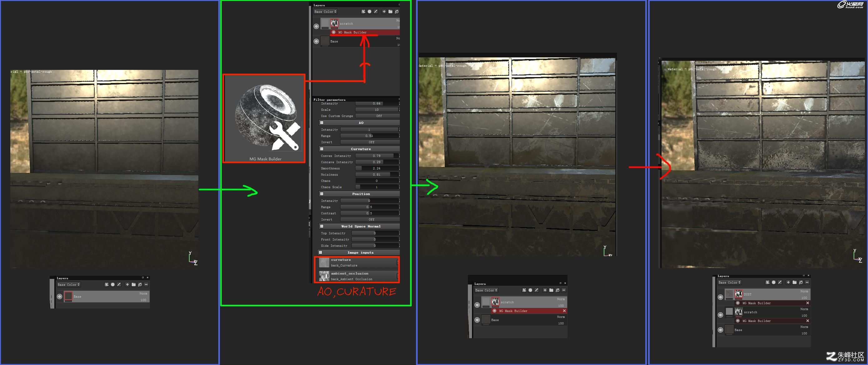Click add-effect splatter icon in Base-only Layers panel

pos(107,285)
